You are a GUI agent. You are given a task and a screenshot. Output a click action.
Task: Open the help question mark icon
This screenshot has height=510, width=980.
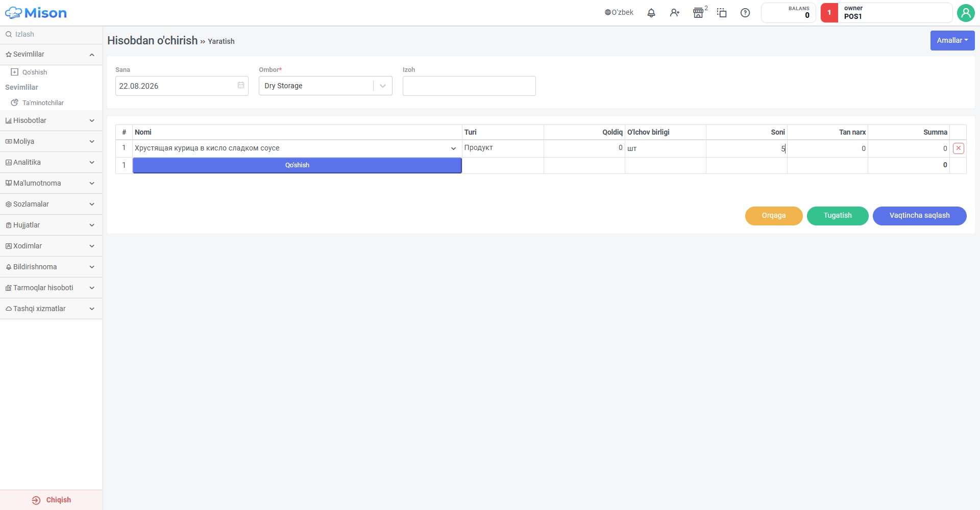point(745,13)
